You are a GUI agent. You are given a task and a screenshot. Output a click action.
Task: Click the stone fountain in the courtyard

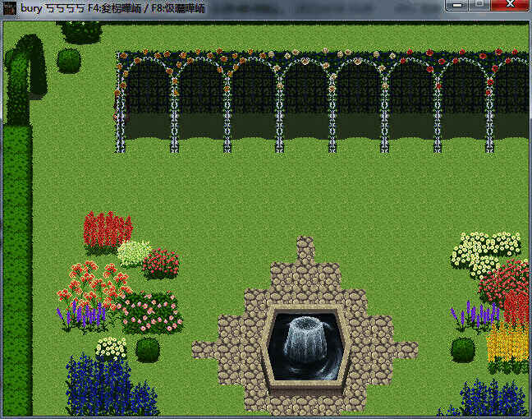pyautogui.click(x=305, y=343)
